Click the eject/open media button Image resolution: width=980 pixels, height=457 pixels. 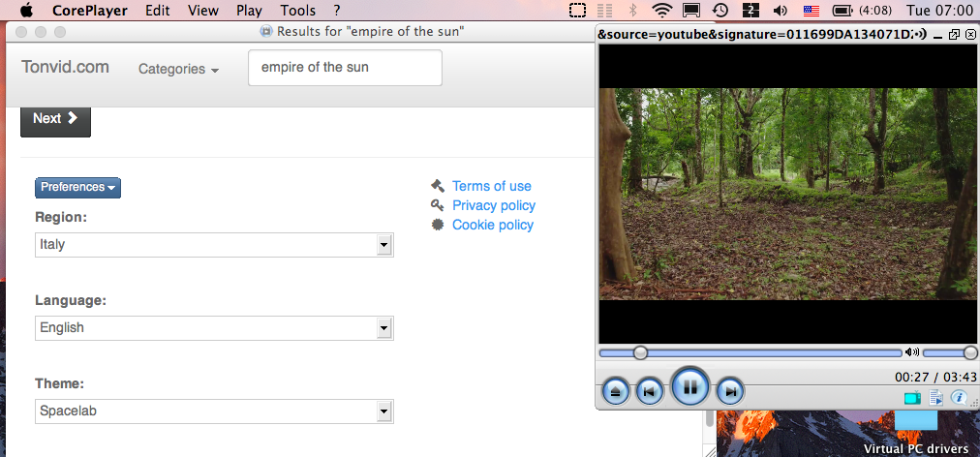click(x=616, y=392)
